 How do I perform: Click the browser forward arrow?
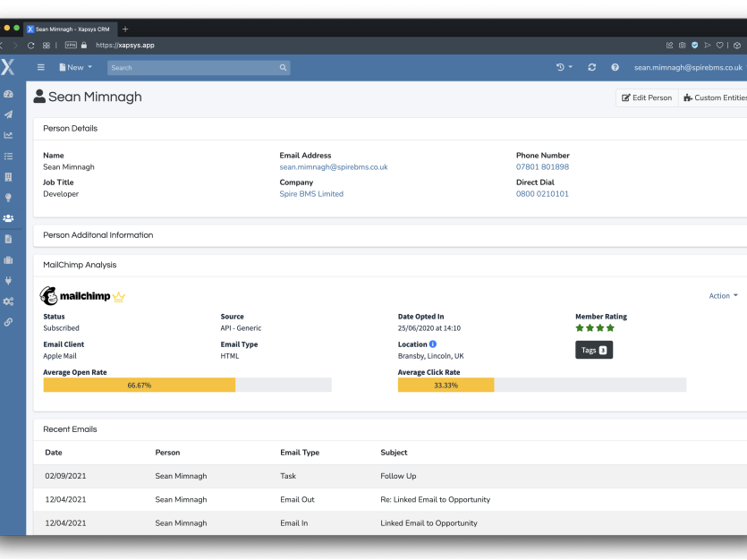click(x=15, y=46)
